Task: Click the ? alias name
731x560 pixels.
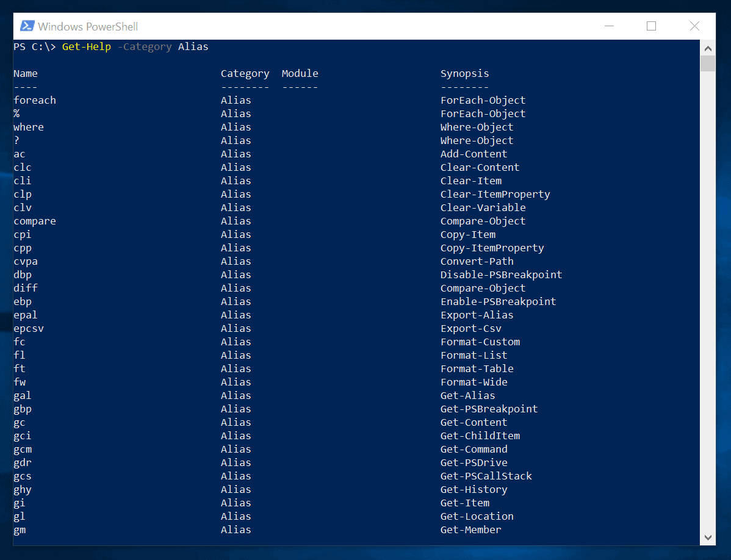Action: (x=17, y=140)
